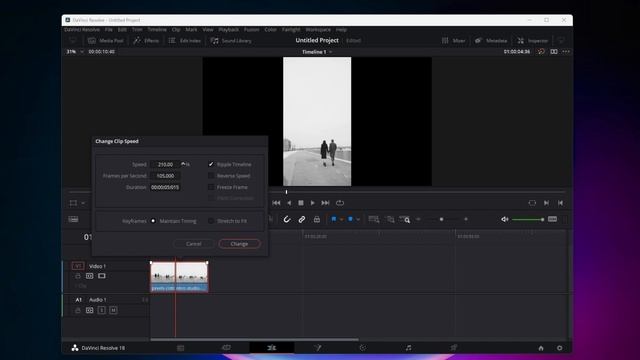Click the Speed value stepper arrows
This screenshot has height=360, width=640.
pyautogui.click(x=183, y=164)
